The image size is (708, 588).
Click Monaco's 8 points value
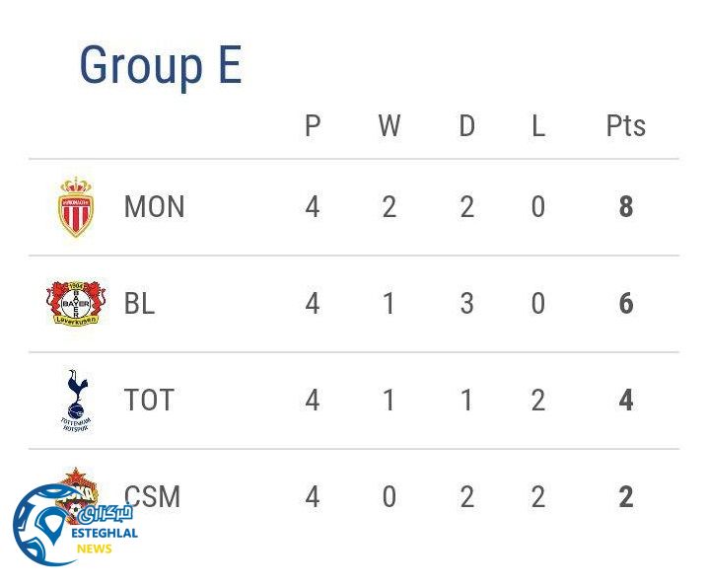click(625, 207)
